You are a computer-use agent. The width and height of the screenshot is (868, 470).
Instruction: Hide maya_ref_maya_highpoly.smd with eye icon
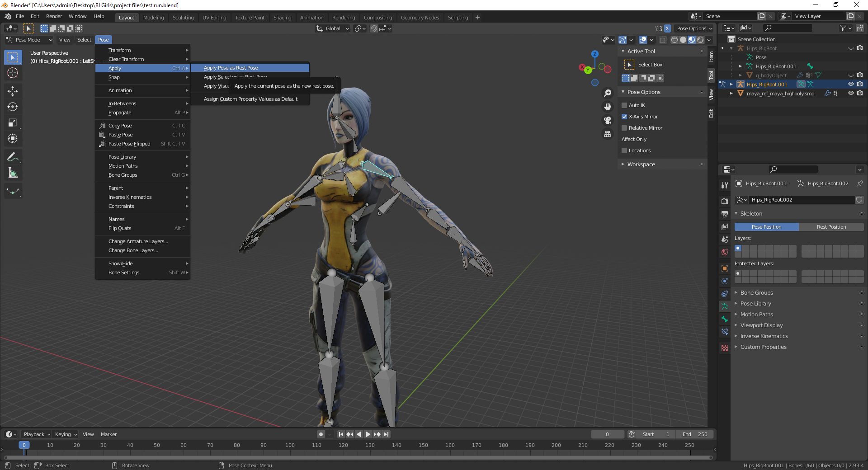[x=851, y=94]
